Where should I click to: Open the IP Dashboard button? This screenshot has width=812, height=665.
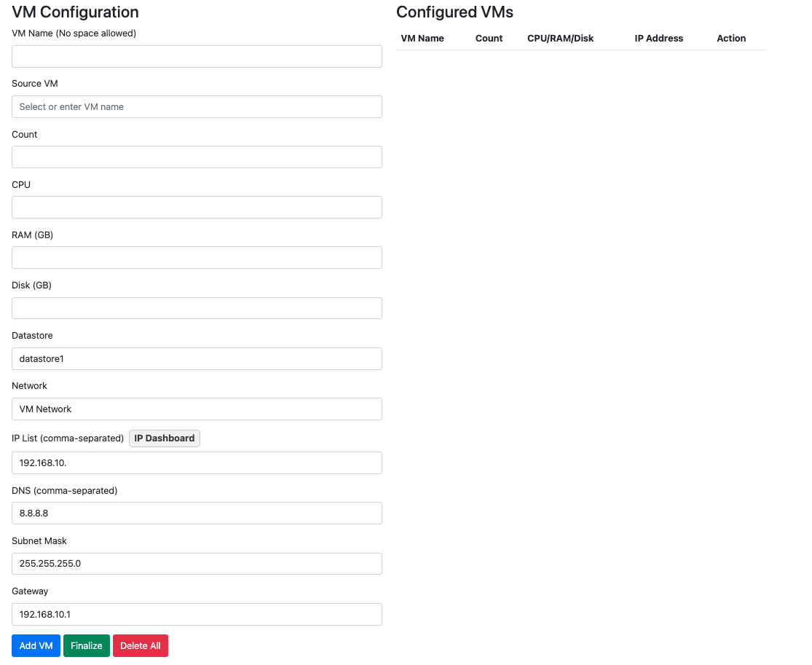pos(165,438)
